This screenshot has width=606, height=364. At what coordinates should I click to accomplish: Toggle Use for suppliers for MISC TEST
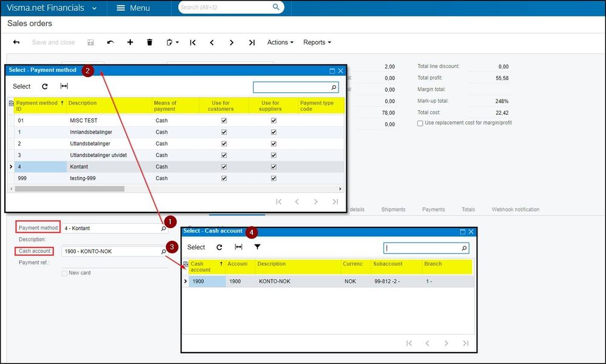click(x=274, y=121)
